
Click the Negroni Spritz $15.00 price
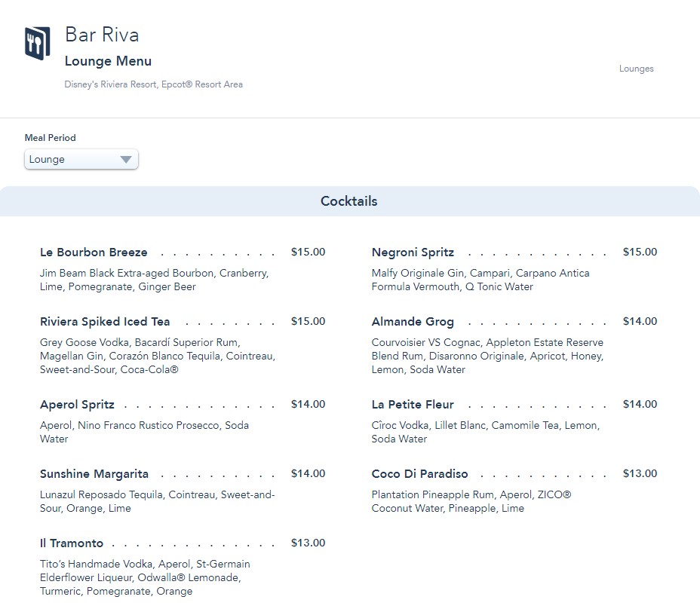640,252
